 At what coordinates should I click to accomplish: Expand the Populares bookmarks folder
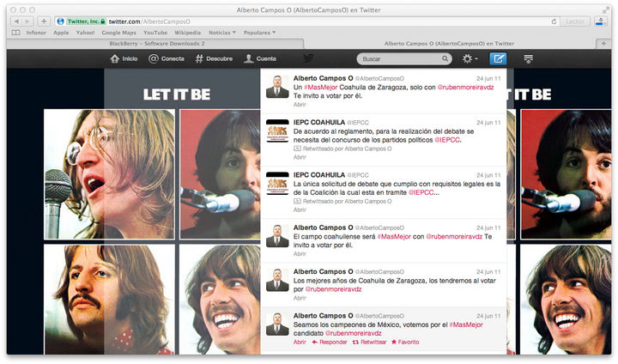point(262,33)
